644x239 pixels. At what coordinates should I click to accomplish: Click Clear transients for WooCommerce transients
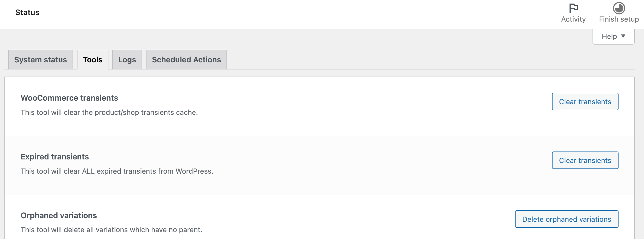[585, 101]
